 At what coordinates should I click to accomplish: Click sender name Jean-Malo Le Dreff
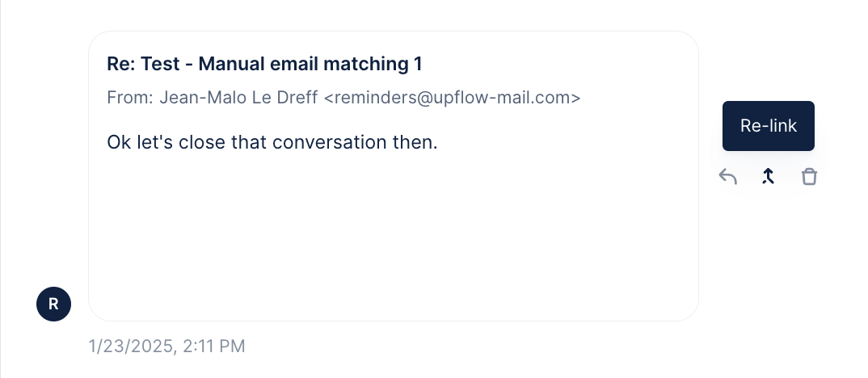238,98
